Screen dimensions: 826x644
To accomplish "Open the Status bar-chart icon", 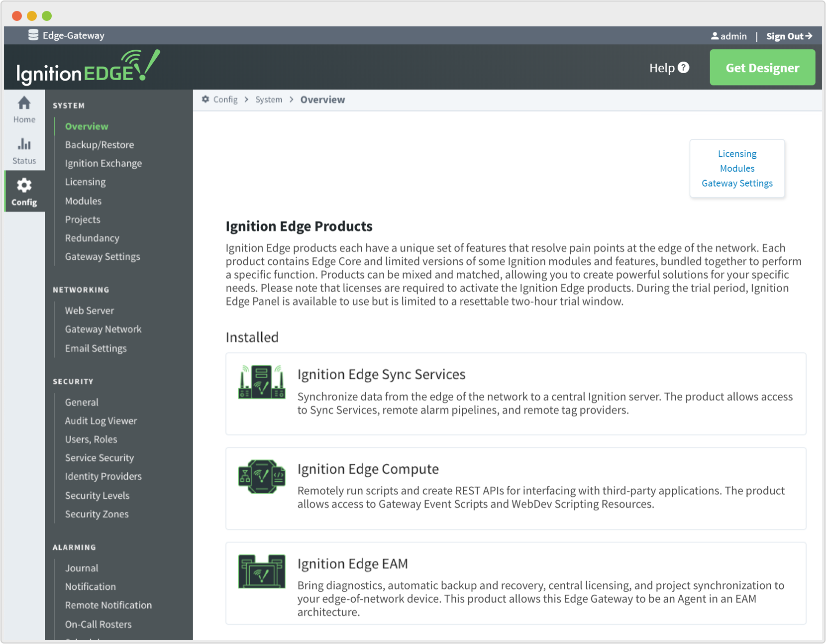I will [x=24, y=145].
